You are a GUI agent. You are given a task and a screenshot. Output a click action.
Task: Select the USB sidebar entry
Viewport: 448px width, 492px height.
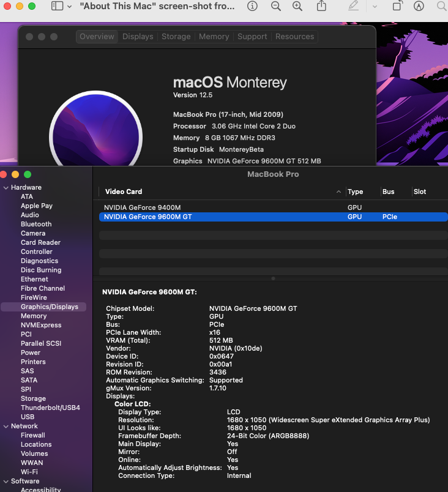(28, 417)
